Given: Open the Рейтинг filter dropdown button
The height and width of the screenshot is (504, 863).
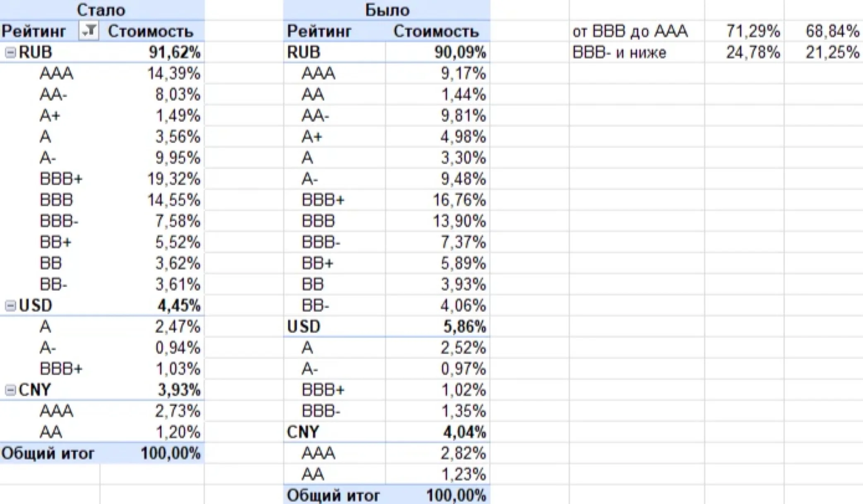Looking at the screenshot, I should pyautogui.click(x=89, y=31).
